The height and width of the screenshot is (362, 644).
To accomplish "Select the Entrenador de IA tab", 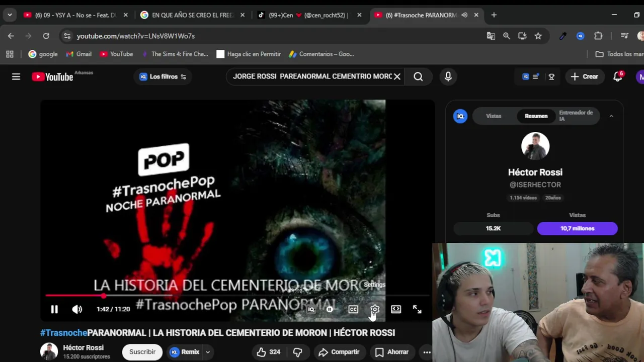I will [x=576, y=116].
